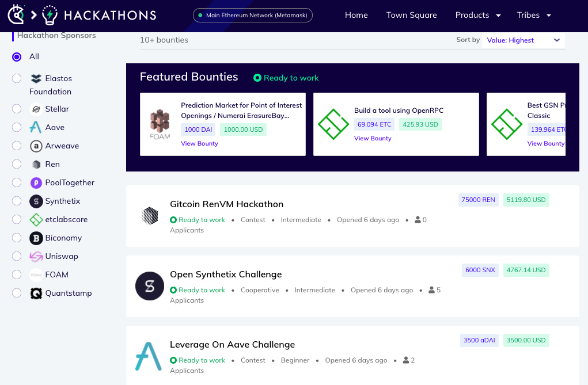Click the Prediction Market for Point of Interest title
This screenshot has width=588, height=385.
pyautogui.click(x=241, y=110)
